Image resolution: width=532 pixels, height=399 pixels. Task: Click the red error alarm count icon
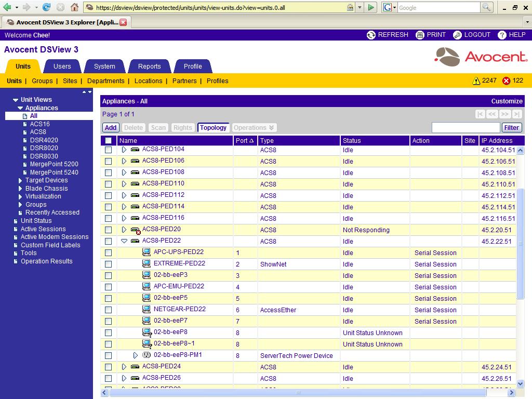point(506,81)
